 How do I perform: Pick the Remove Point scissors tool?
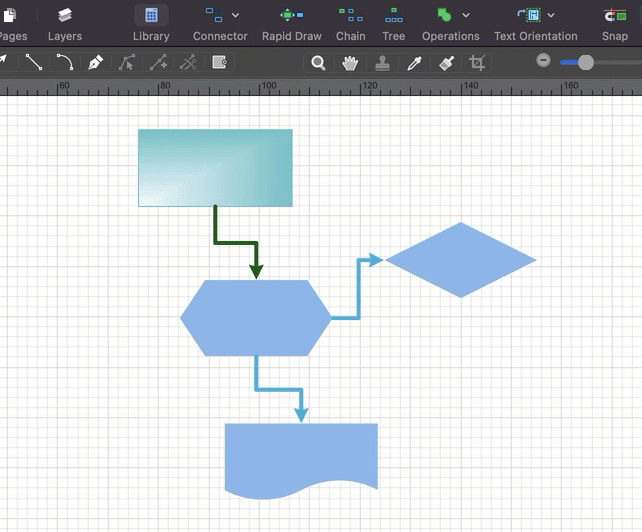pyautogui.click(x=188, y=62)
